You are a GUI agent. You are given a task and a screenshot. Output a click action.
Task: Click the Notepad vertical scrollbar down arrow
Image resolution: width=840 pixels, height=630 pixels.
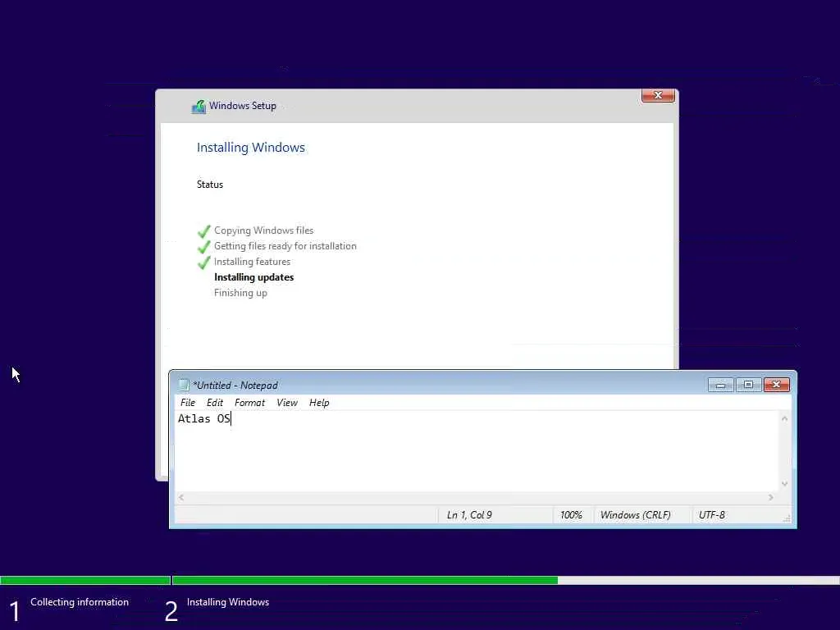click(x=784, y=484)
